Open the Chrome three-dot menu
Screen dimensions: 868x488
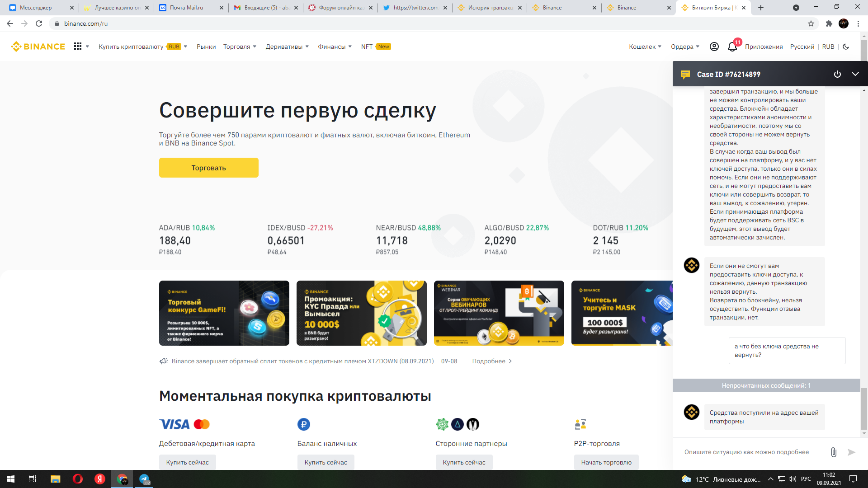click(858, 23)
